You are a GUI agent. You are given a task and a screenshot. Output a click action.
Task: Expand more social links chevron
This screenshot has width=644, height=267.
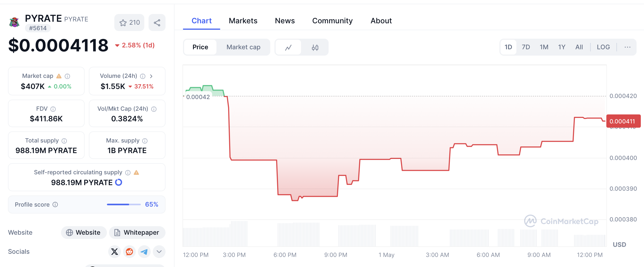pyautogui.click(x=159, y=252)
